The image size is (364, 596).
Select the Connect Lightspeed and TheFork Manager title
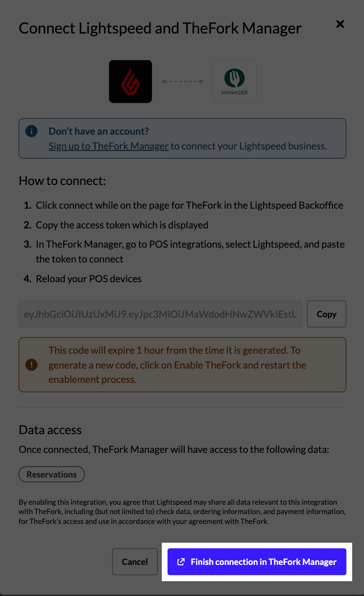tap(160, 28)
